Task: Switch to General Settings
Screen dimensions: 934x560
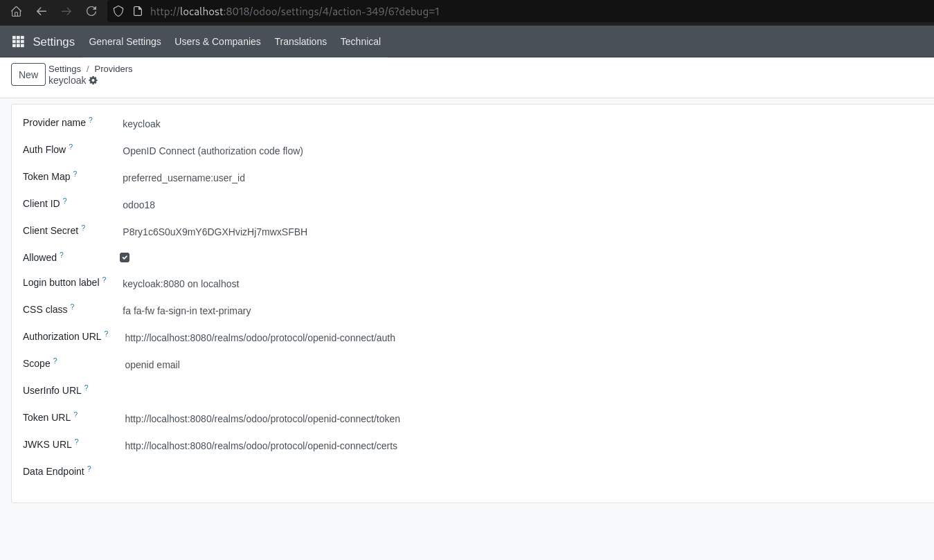Action: coord(125,42)
